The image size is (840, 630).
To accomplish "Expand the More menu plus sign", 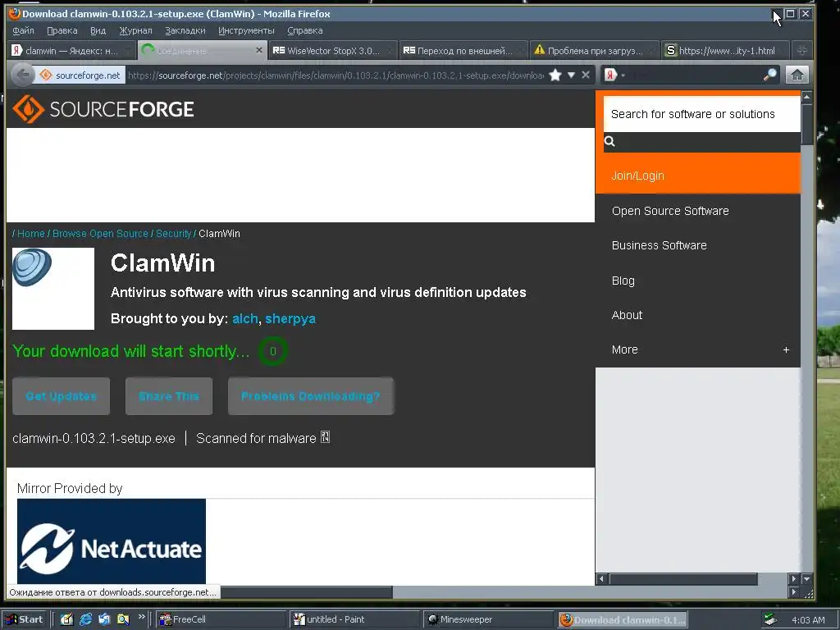I will tap(786, 349).
